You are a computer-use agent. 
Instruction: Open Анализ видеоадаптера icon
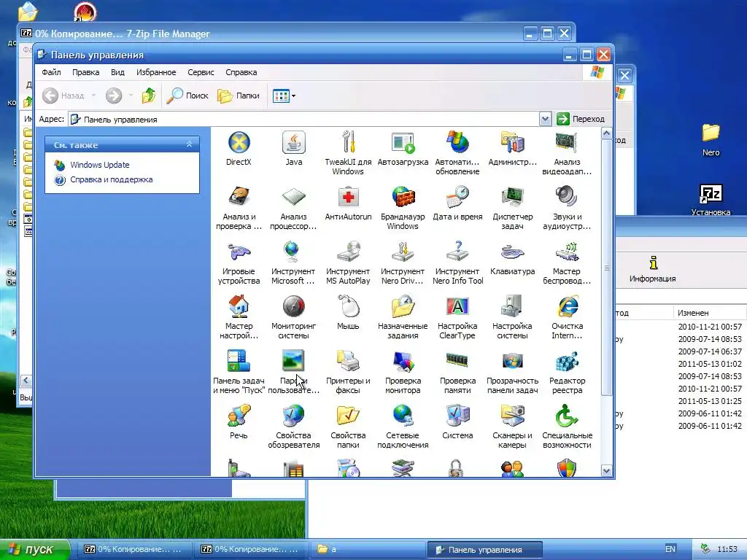pyautogui.click(x=567, y=143)
